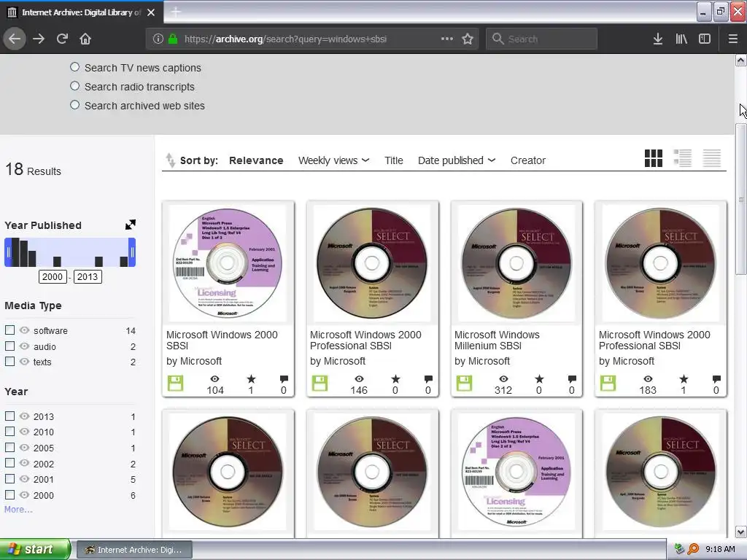Check the 2000 year filter
Screen dimensions: 747x560
pyautogui.click(x=9, y=495)
